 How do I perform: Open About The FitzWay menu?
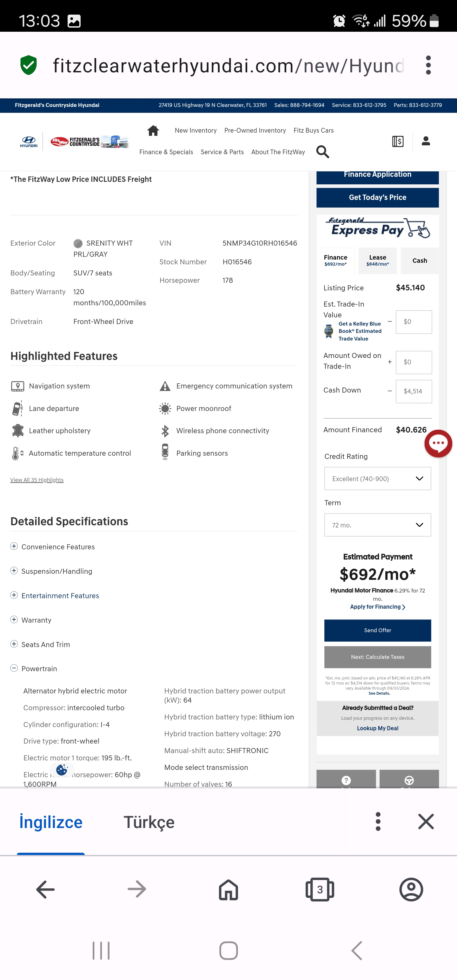pyautogui.click(x=278, y=152)
